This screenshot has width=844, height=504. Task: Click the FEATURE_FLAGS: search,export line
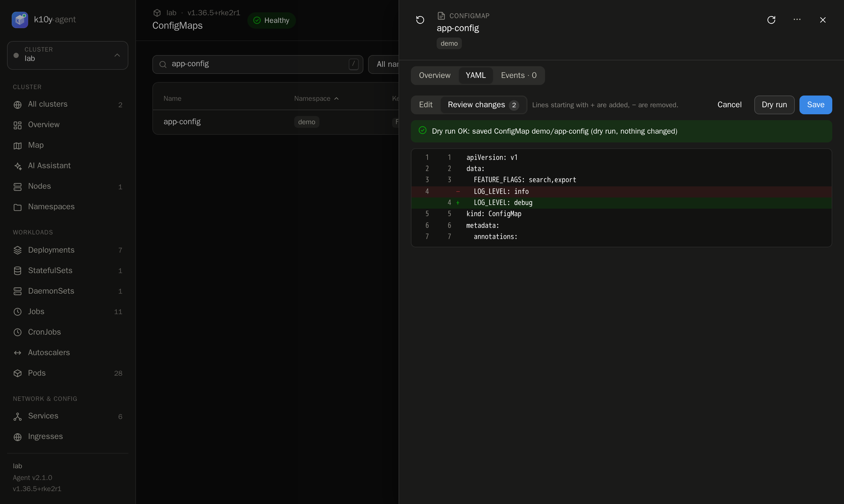[x=621, y=180]
